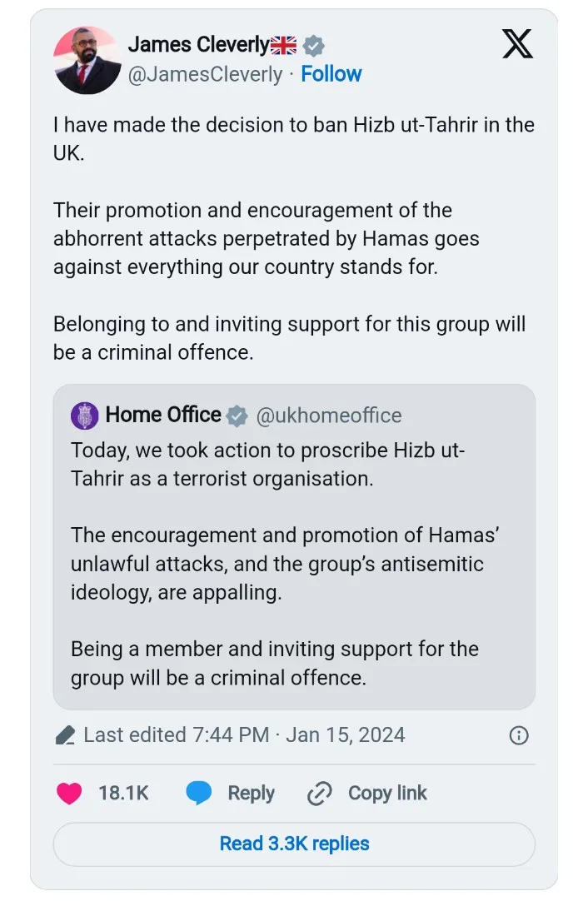
Task: Like the tweet with the heart icon
Action: point(69,794)
